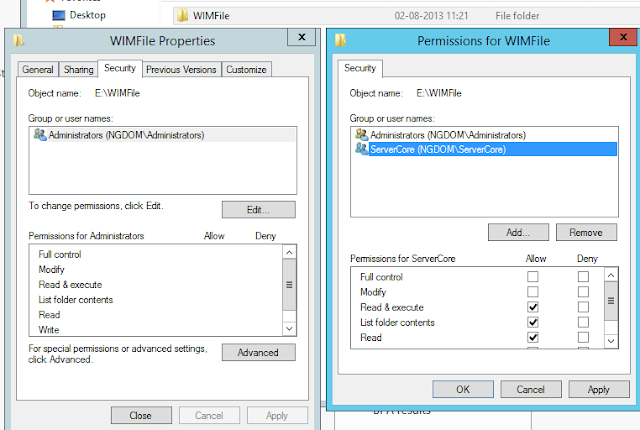This screenshot has height=430, width=640.
Task: Uncheck Allow for Read & execute
Action: coord(533,307)
